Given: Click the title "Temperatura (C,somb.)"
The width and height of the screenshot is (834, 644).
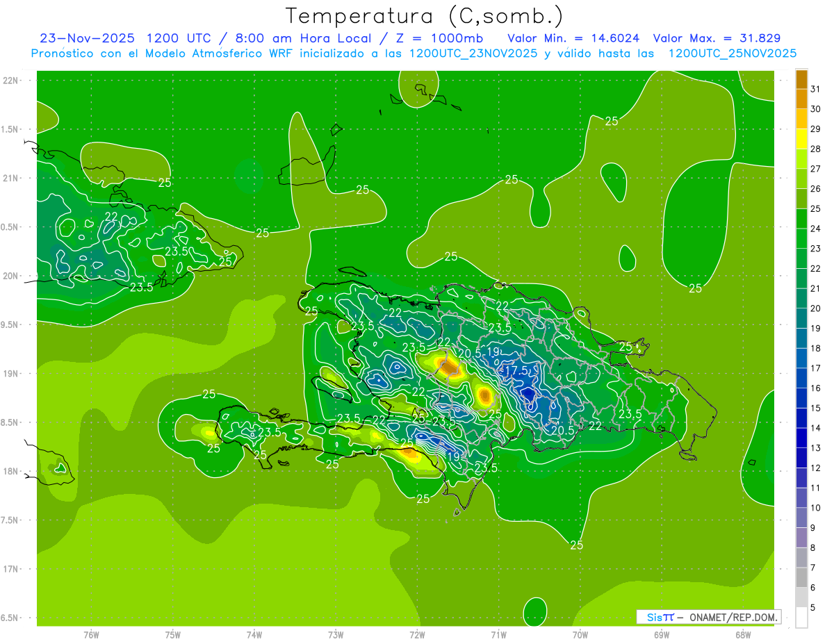Looking at the screenshot, I should (424, 16).
